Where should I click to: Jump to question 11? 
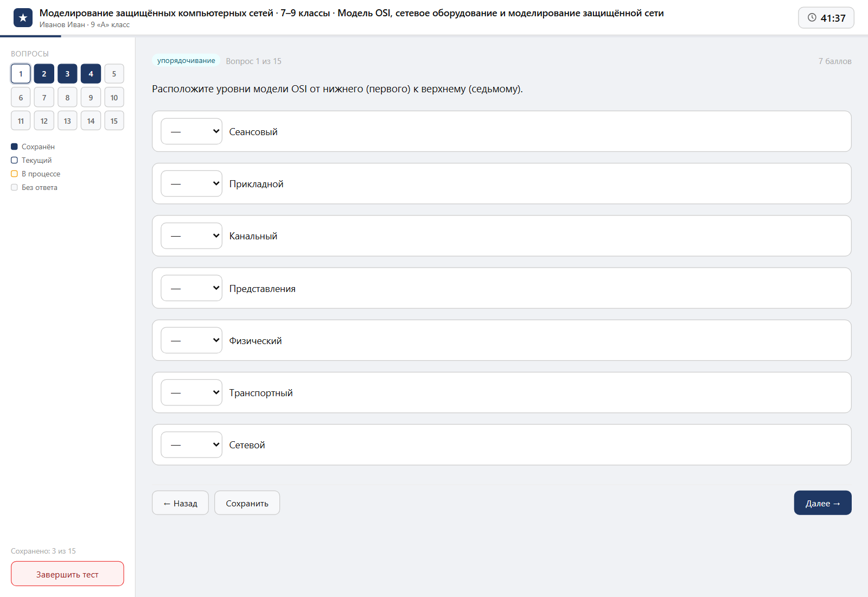pyautogui.click(x=21, y=121)
